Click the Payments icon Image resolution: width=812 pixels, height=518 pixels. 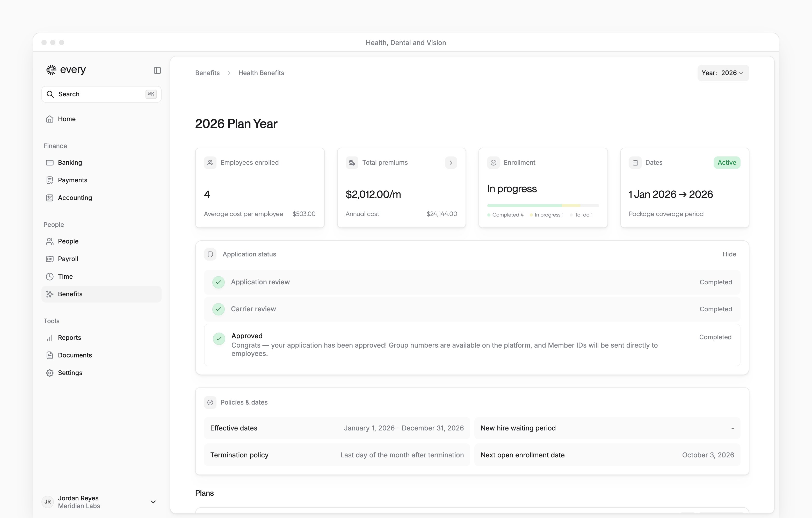coord(49,180)
